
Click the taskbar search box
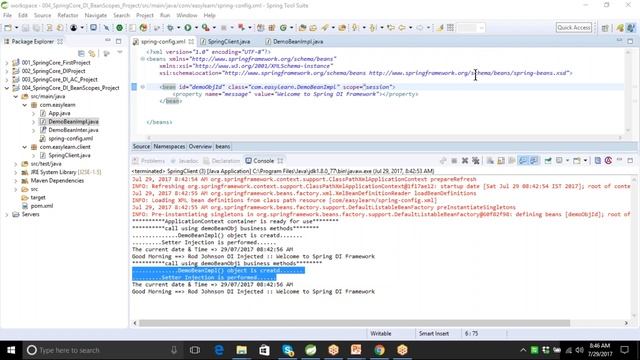point(102,350)
